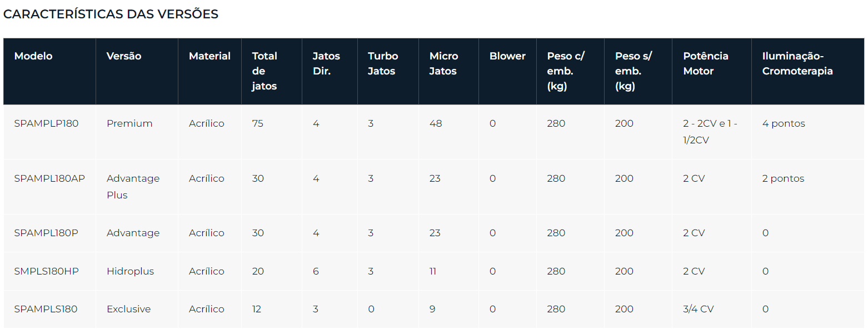868x329 pixels.
Task: Click the 3/4 CV motor power cell
Action: click(711, 309)
